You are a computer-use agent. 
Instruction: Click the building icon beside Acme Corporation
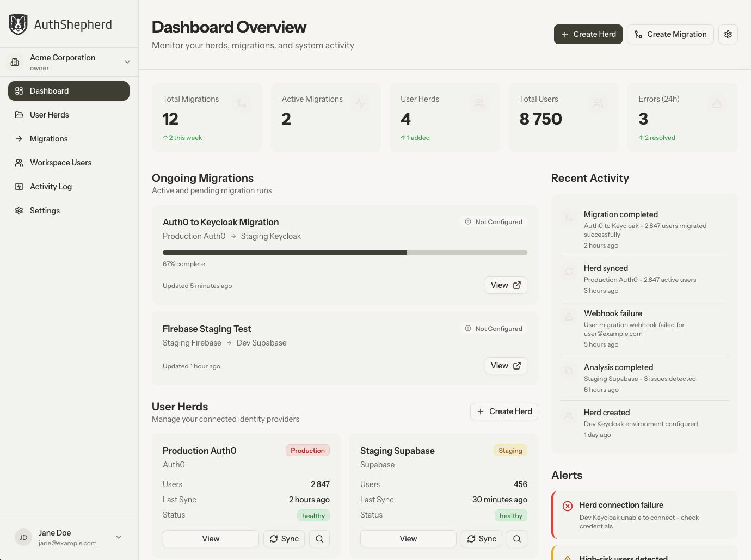(15, 61)
